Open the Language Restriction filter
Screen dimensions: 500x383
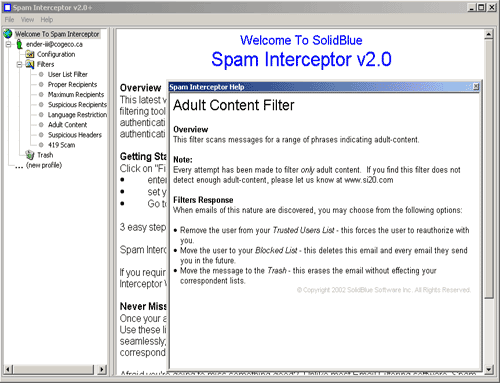[x=77, y=115]
